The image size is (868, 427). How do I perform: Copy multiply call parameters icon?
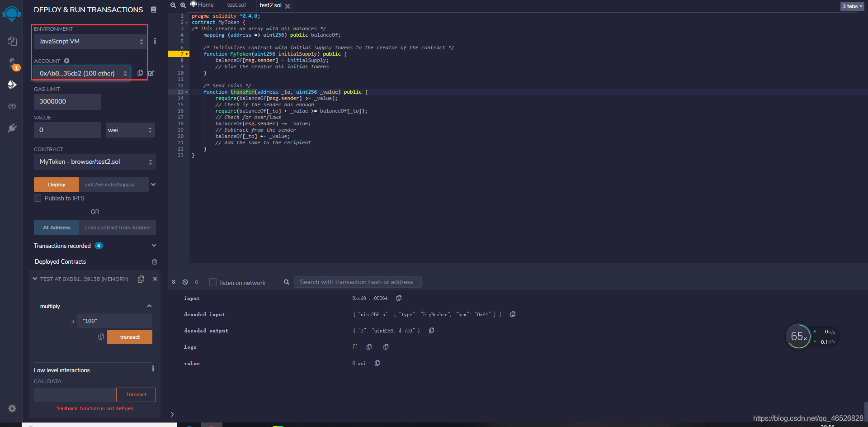tap(101, 337)
